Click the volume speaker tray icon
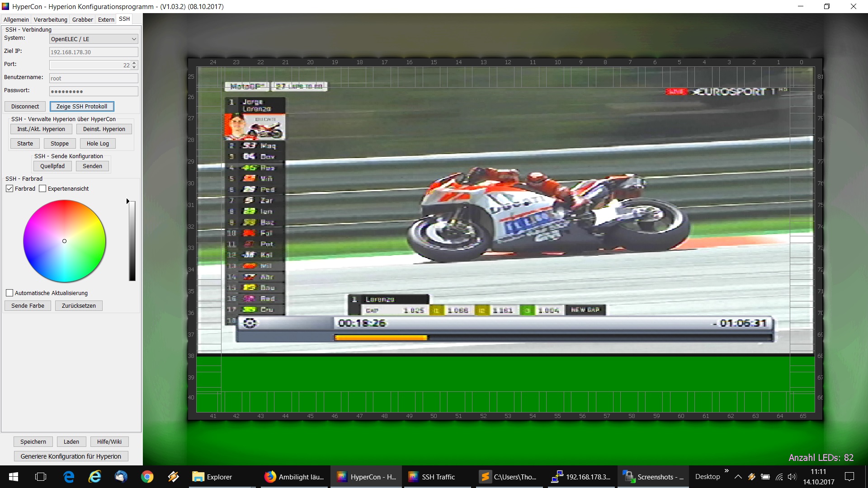The height and width of the screenshot is (488, 868). point(792,477)
